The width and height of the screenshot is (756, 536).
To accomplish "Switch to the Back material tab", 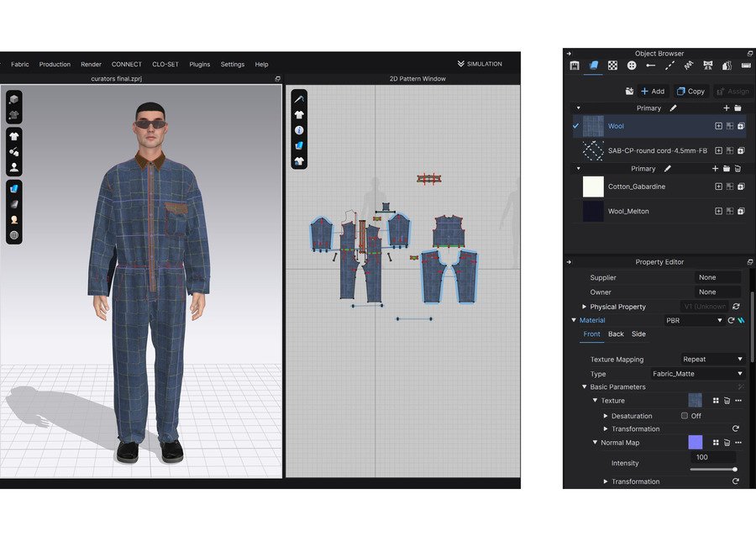I will coord(616,334).
